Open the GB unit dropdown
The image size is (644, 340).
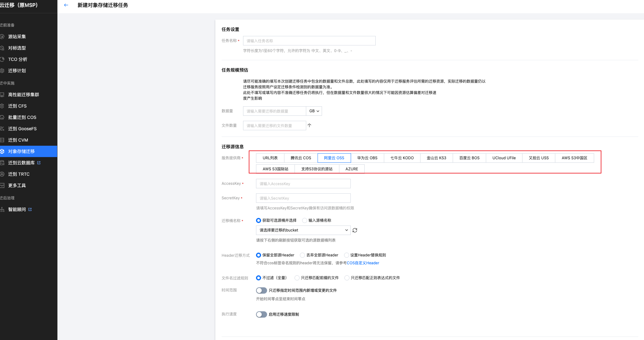point(313,111)
